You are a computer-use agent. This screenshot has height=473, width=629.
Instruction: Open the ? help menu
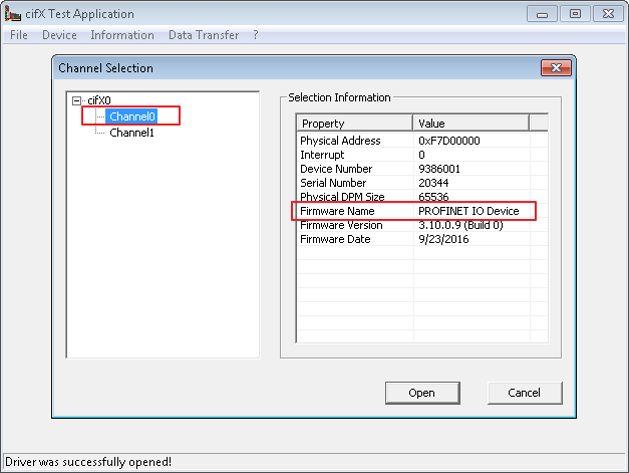[256, 35]
